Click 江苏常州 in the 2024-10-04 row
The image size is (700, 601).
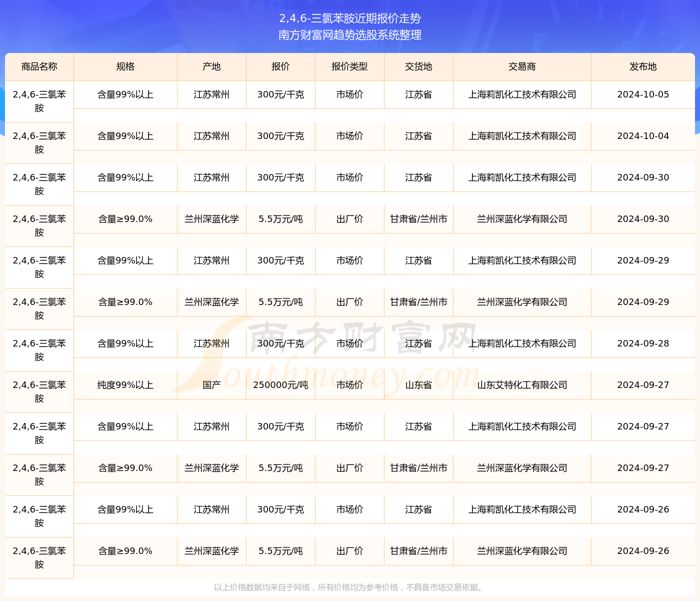[x=212, y=136]
